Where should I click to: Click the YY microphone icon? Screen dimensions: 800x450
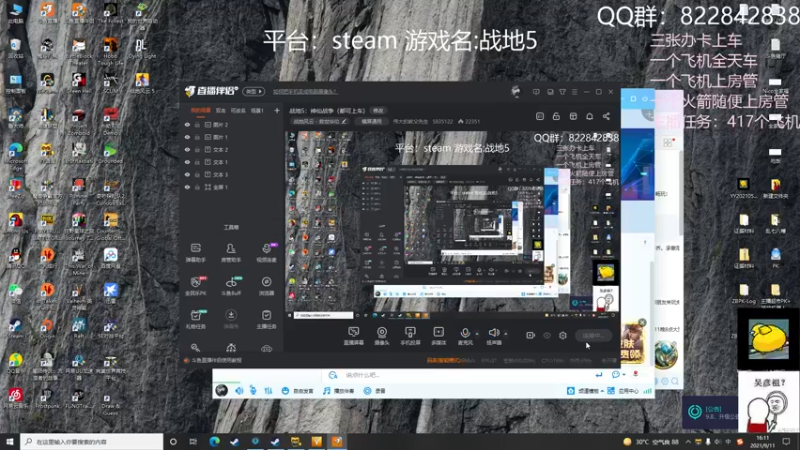[x=253, y=391]
